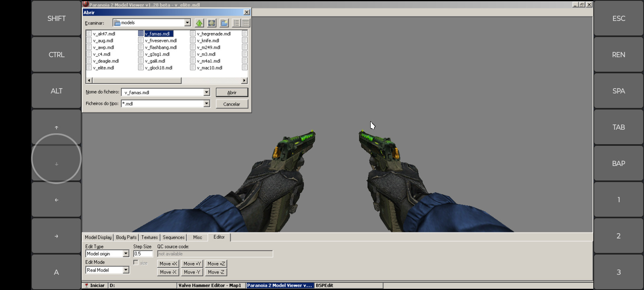
Task: Switch file view to details mode
Action: tap(246, 23)
